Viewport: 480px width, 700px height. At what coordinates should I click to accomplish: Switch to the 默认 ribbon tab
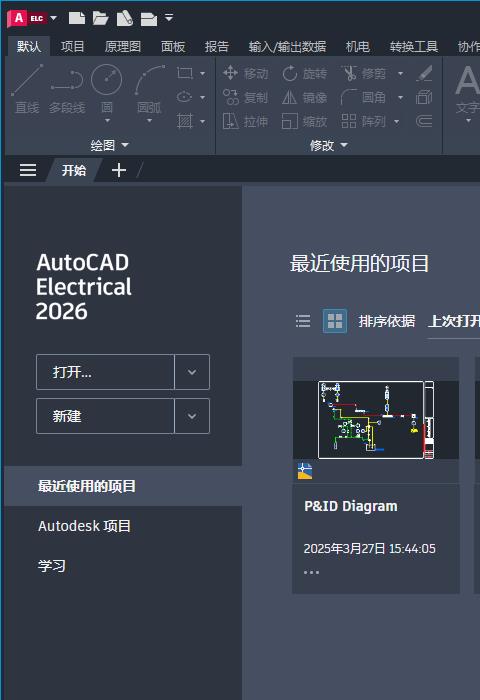(29, 46)
